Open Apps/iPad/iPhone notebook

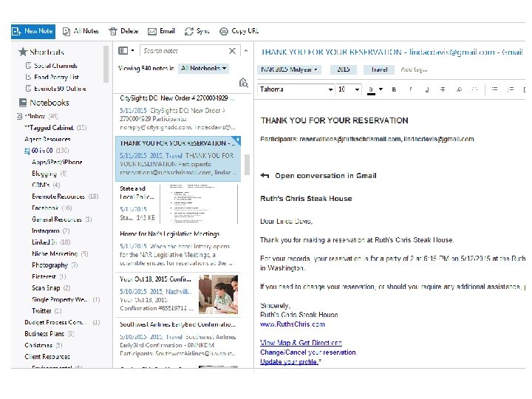pos(57,162)
